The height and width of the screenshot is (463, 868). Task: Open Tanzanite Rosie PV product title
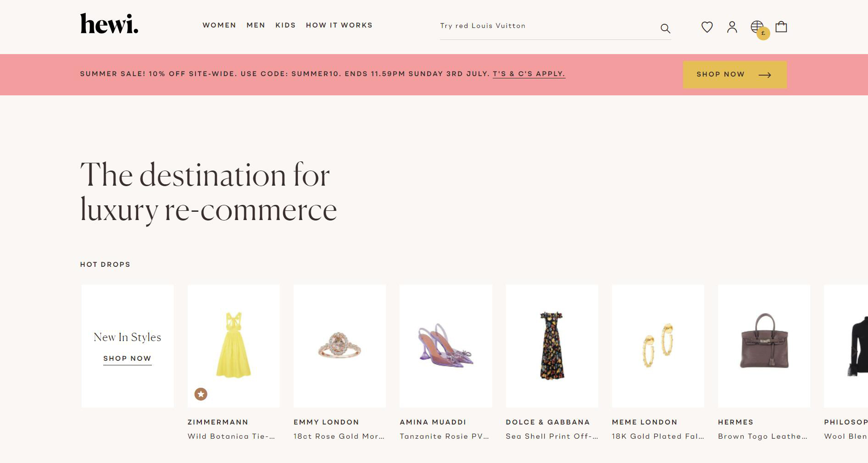445,436
